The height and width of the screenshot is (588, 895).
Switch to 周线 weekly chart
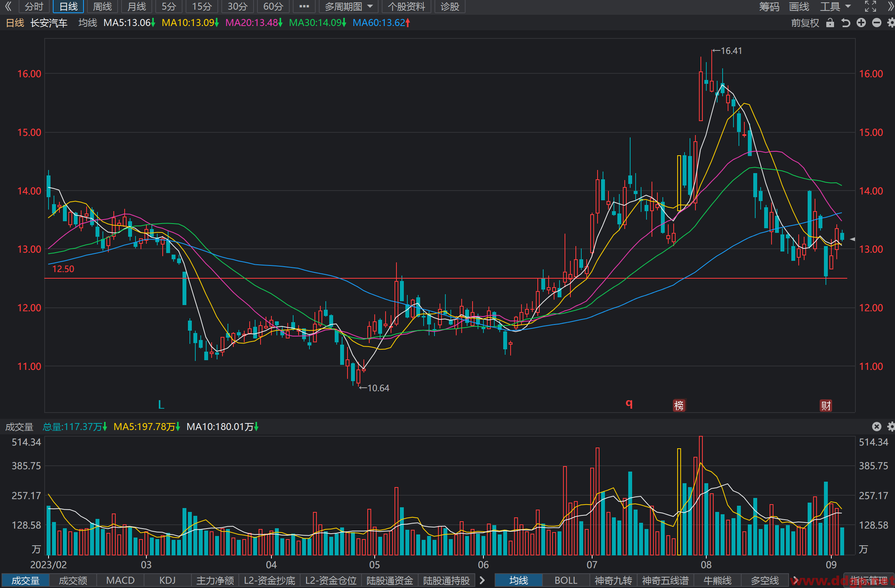[x=102, y=7]
